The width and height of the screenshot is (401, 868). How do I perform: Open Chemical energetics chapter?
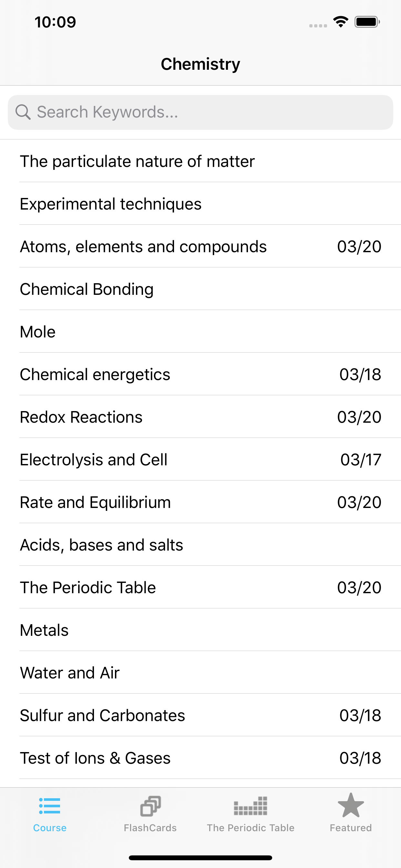click(x=200, y=374)
